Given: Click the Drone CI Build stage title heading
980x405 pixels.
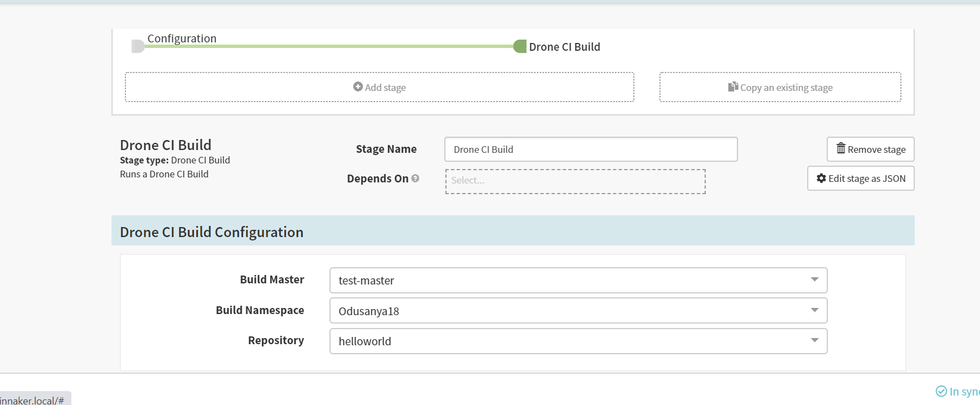Looking at the screenshot, I should tap(166, 145).
